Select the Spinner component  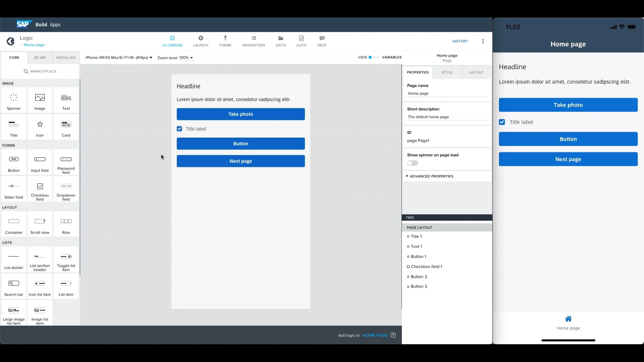13,100
